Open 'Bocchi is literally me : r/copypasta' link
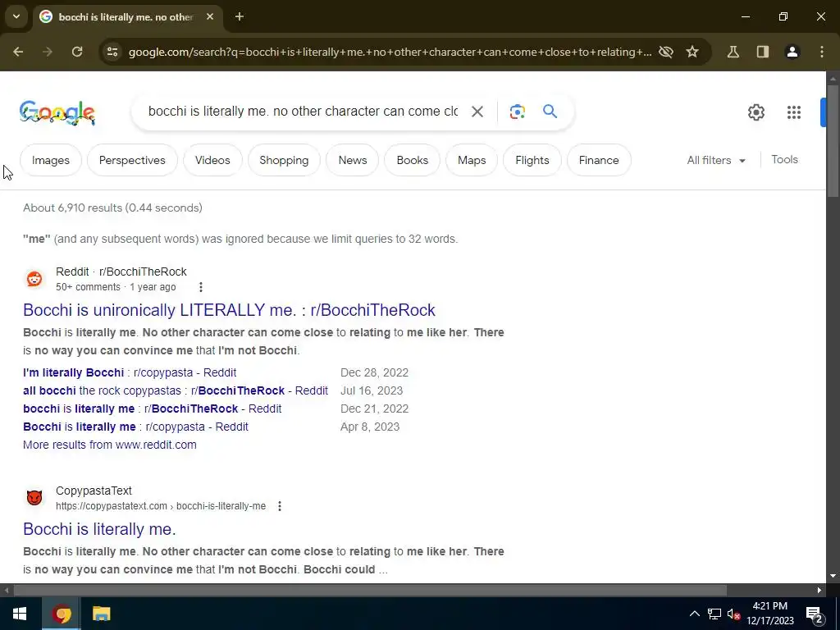The image size is (840, 630). [x=135, y=427]
